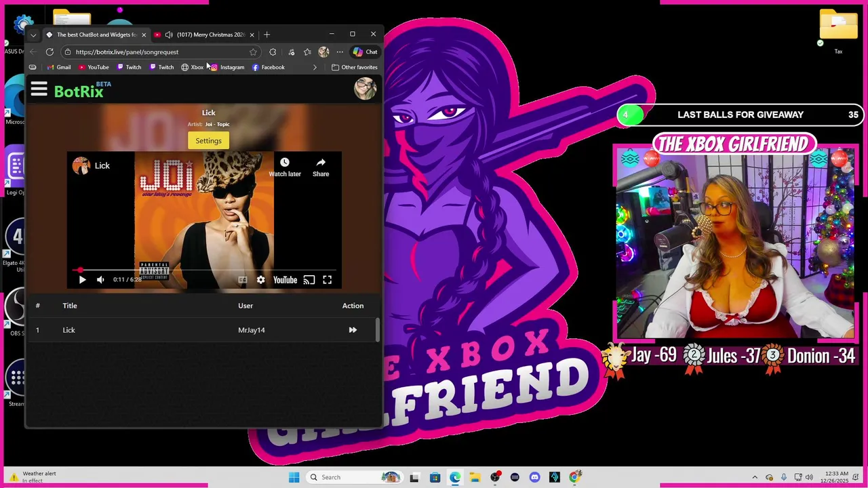This screenshot has width=868, height=488.
Task: Open the browser Favorites list icon
Action: point(307,52)
